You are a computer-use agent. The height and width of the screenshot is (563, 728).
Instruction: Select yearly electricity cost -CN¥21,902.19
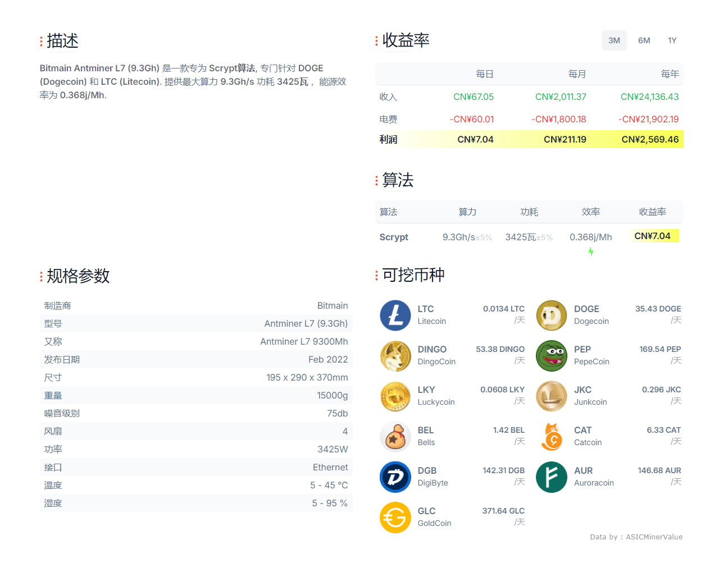[x=649, y=119]
